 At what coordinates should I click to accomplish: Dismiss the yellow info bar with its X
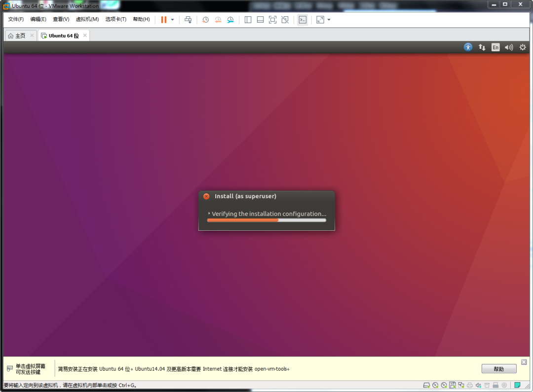coord(524,361)
